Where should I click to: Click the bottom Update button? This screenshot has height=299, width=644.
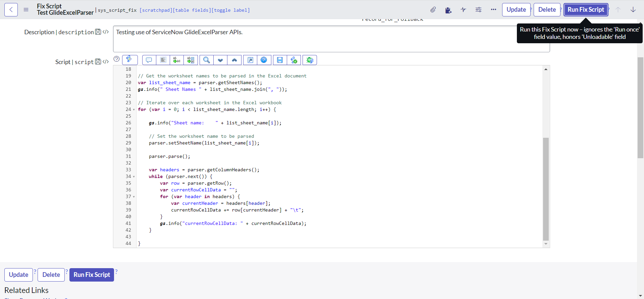pyautogui.click(x=18, y=275)
